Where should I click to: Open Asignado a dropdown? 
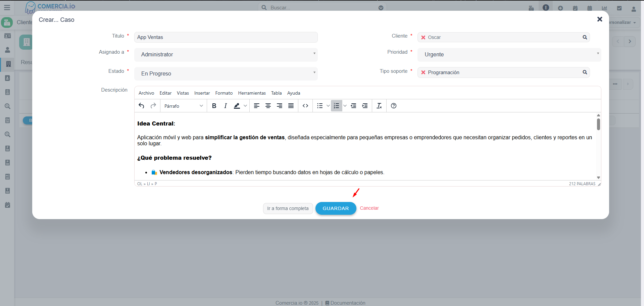point(226,54)
